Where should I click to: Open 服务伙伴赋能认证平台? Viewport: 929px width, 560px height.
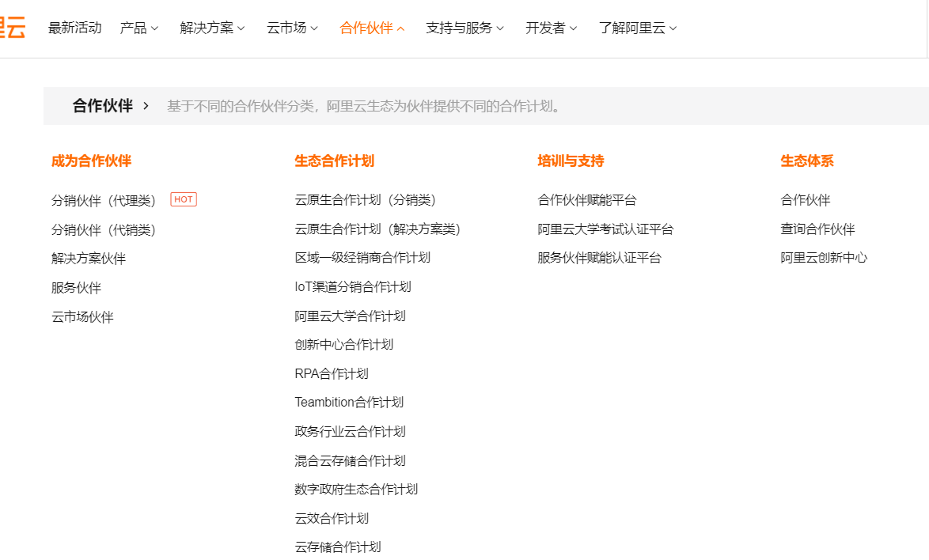[600, 258]
